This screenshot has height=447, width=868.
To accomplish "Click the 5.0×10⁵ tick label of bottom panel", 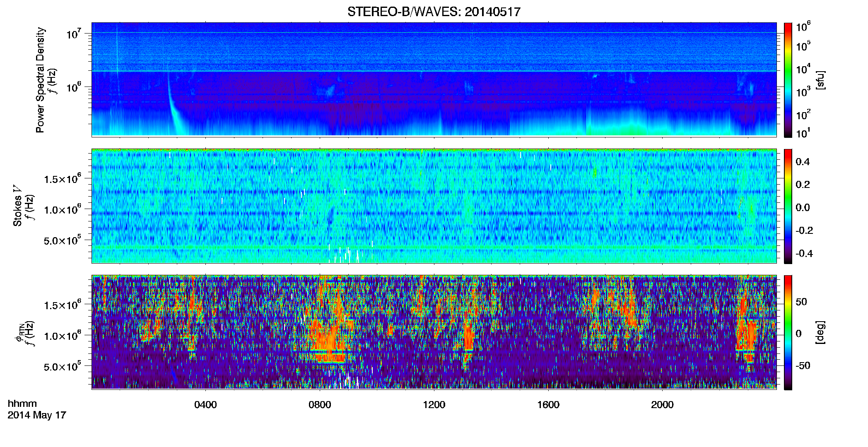I will pos(63,366).
